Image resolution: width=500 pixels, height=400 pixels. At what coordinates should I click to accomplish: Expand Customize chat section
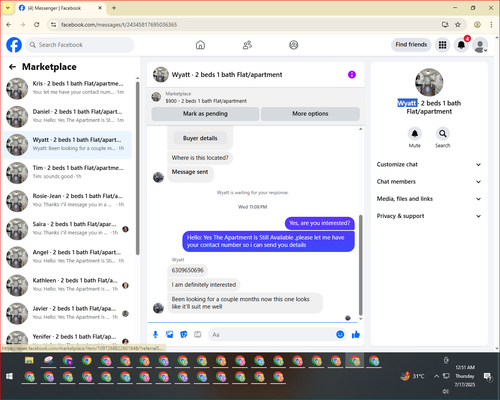tap(429, 164)
